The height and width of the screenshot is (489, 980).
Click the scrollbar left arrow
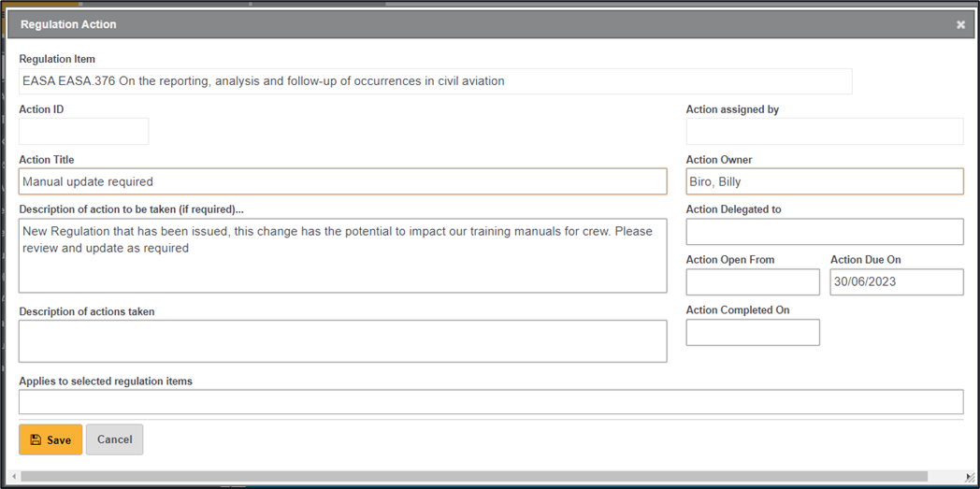pos(12,477)
